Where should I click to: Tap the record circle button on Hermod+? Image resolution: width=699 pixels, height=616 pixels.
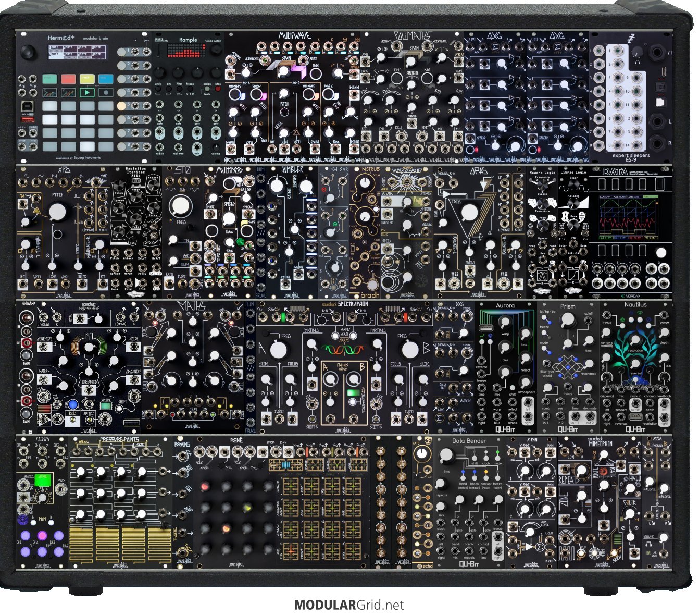[x=106, y=93]
